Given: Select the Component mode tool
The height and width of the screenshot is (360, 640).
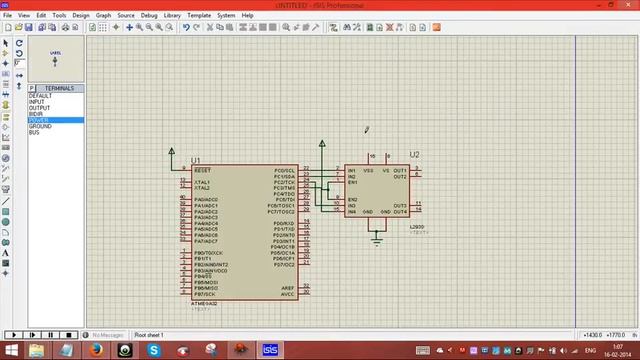Looking at the screenshot, I should coord(6,53).
